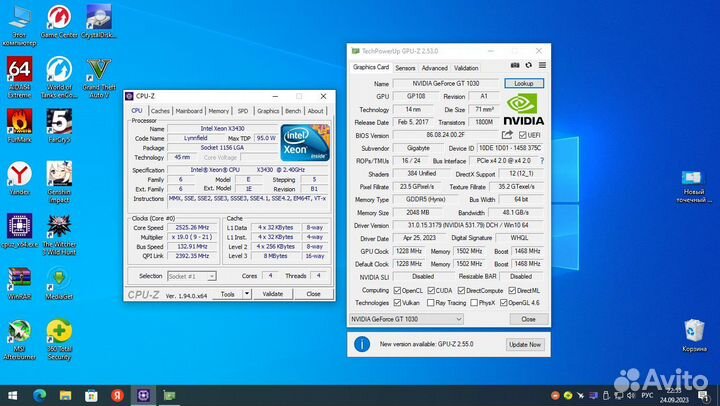
Task: Switch to the Sensors tab in GPU-Z
Action: [405, 68]
